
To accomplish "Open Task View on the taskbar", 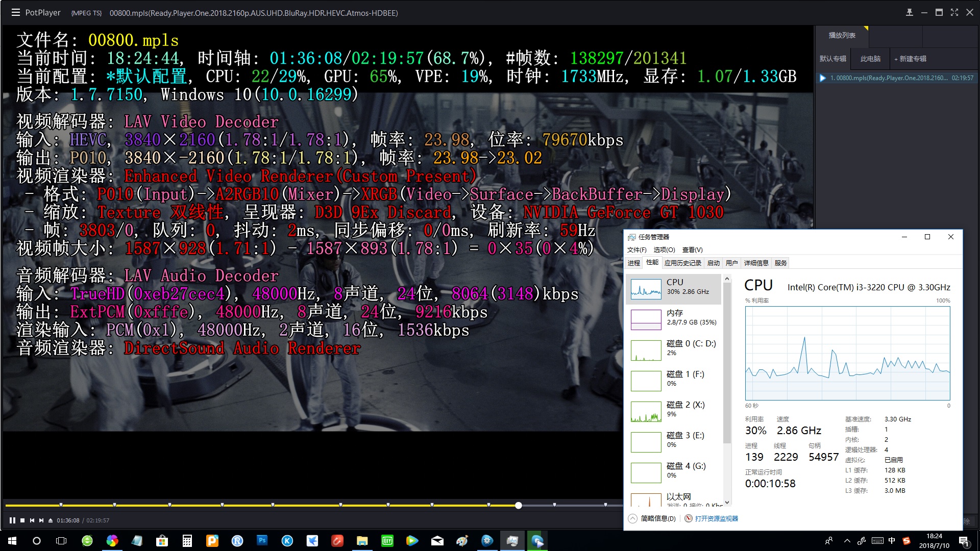I will tap(61, 541).
